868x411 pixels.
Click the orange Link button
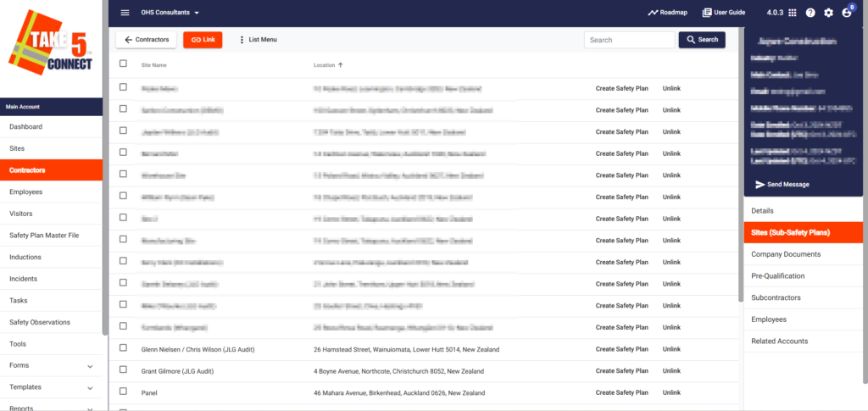point(203,40)
